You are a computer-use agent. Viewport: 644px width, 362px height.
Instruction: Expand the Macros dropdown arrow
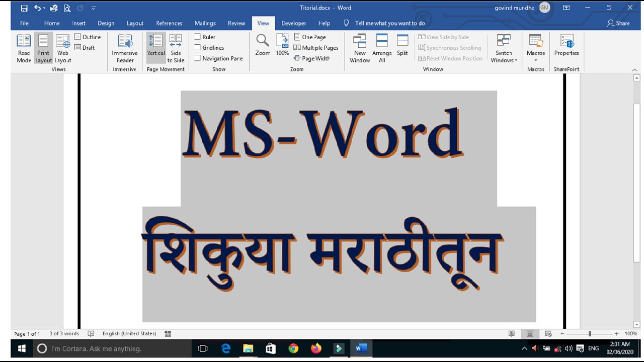[536, 60]
